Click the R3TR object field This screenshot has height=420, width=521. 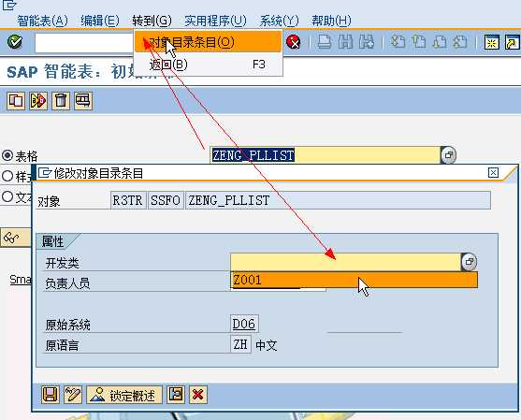coord(128,200)
